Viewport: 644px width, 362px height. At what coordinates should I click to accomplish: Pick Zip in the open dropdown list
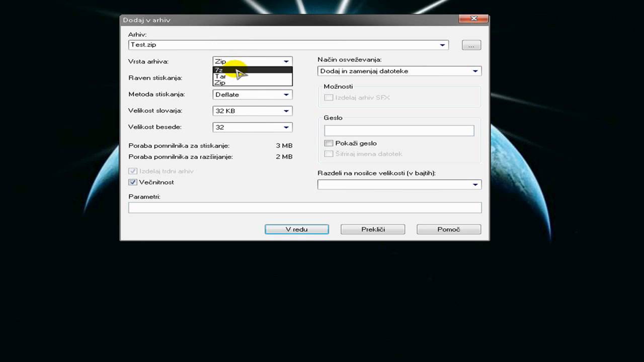(253, 82)
